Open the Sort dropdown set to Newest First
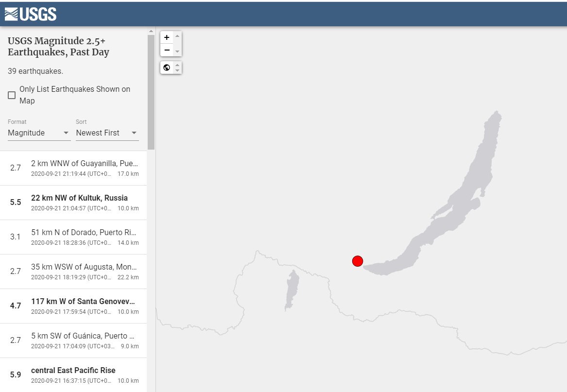 tap(107, 133)
